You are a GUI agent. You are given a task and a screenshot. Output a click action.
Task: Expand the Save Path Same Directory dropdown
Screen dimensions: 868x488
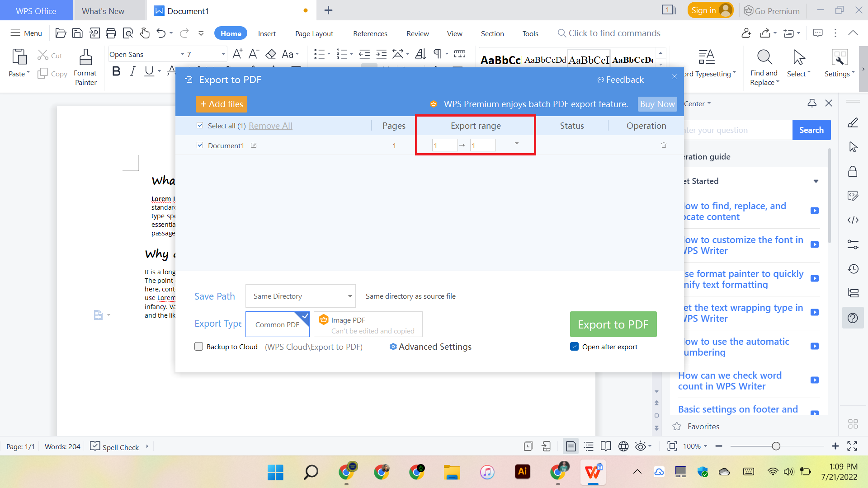pos(349,296)
